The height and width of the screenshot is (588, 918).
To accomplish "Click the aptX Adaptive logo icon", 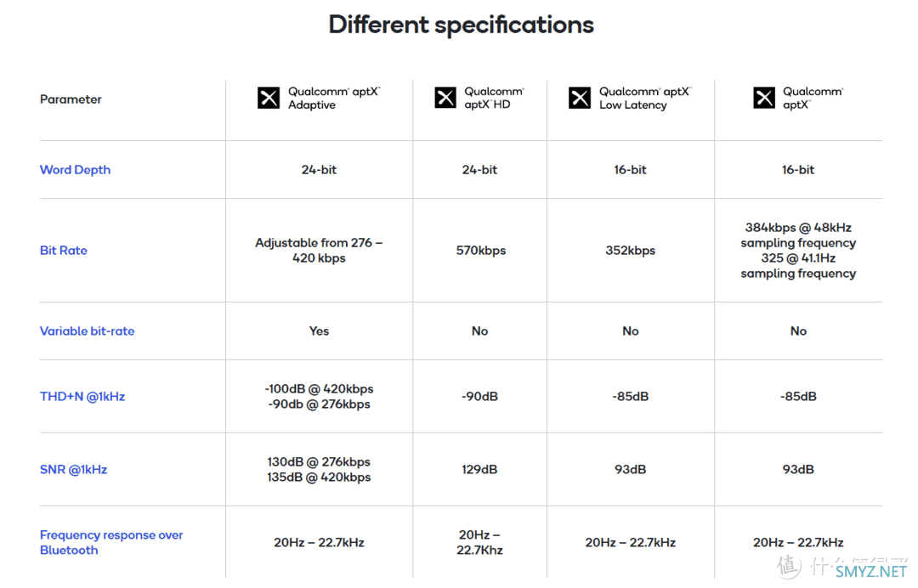I will pyautogui.click(x=269, y=98).
